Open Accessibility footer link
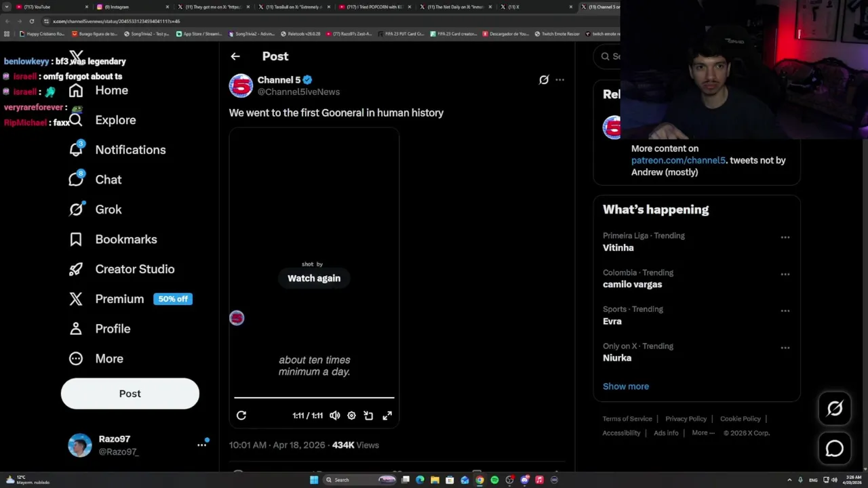This screenshot has width=868, height=488. pyautogui.click(x=621, y=433)
